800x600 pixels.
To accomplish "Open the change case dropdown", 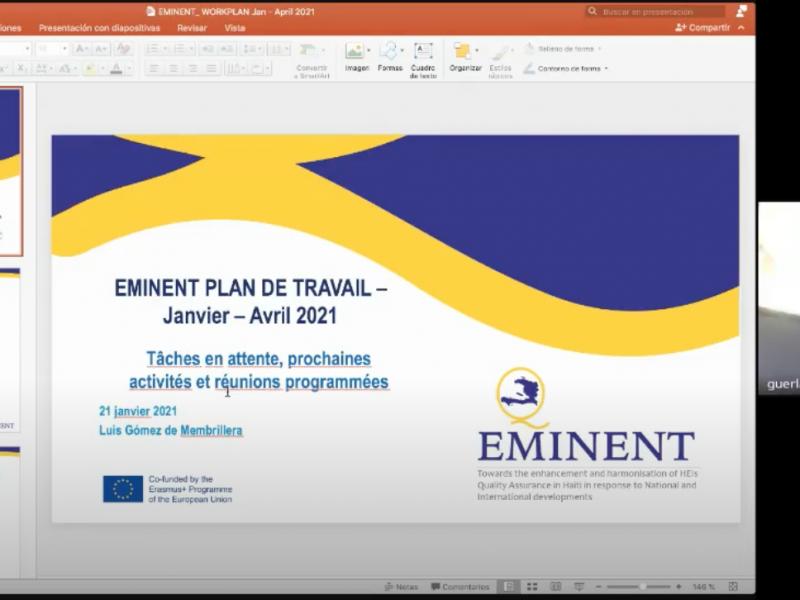I will click(x=68, y=68).
